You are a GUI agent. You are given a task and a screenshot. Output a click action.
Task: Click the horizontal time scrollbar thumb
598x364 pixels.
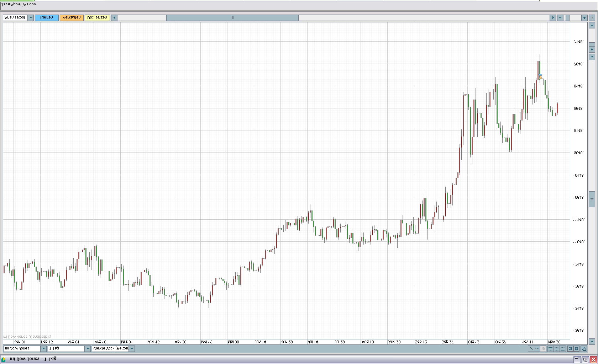232,18
